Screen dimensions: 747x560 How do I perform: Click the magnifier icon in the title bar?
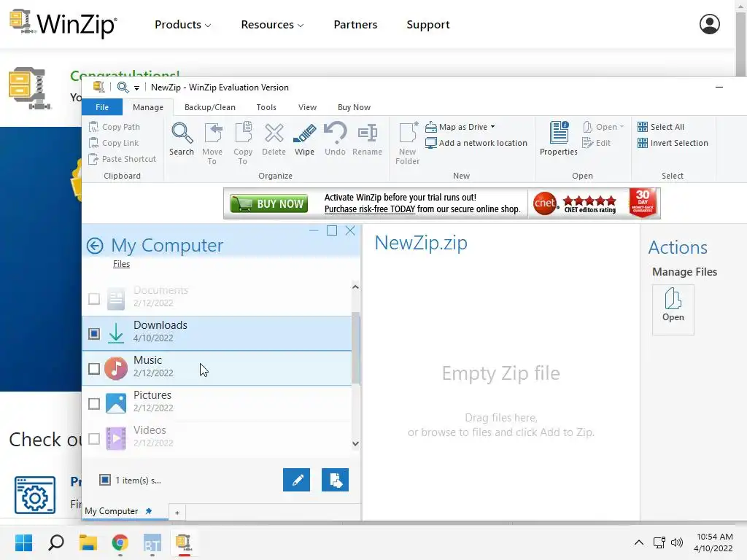pos(123,87)
